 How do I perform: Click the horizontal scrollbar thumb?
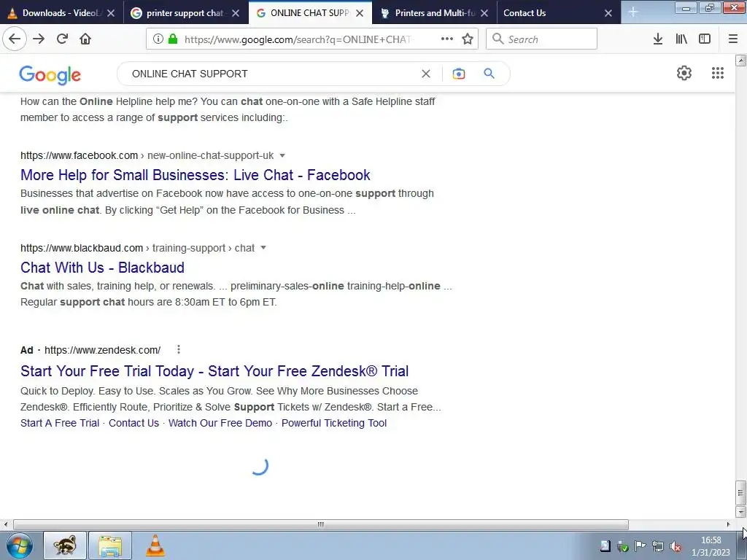tap(321, 525)
